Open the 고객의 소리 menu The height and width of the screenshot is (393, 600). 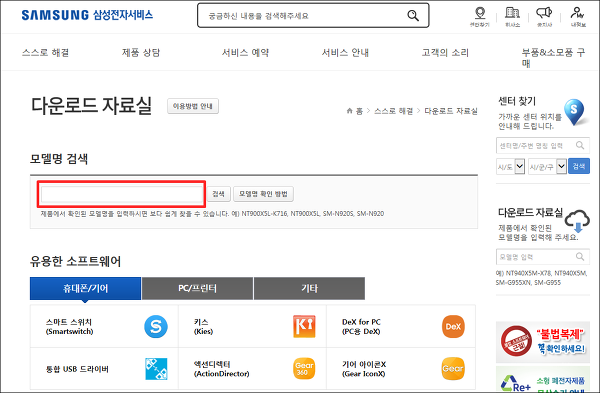coord(445,52)
